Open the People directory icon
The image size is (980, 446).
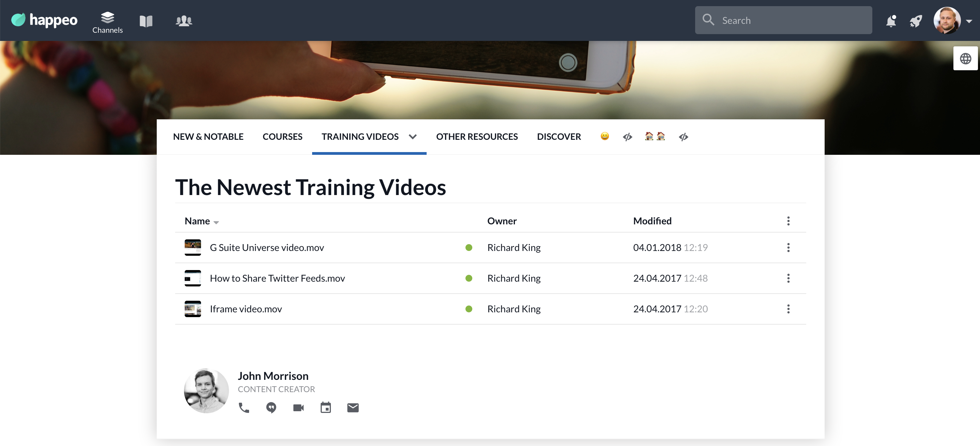point(184,21)
